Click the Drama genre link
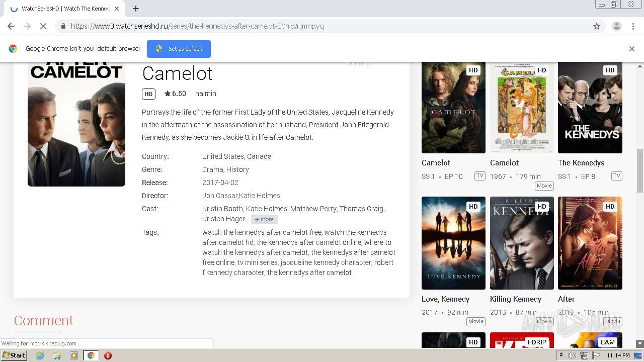Viewport: 644px width, 362px height. click(212, 169)
